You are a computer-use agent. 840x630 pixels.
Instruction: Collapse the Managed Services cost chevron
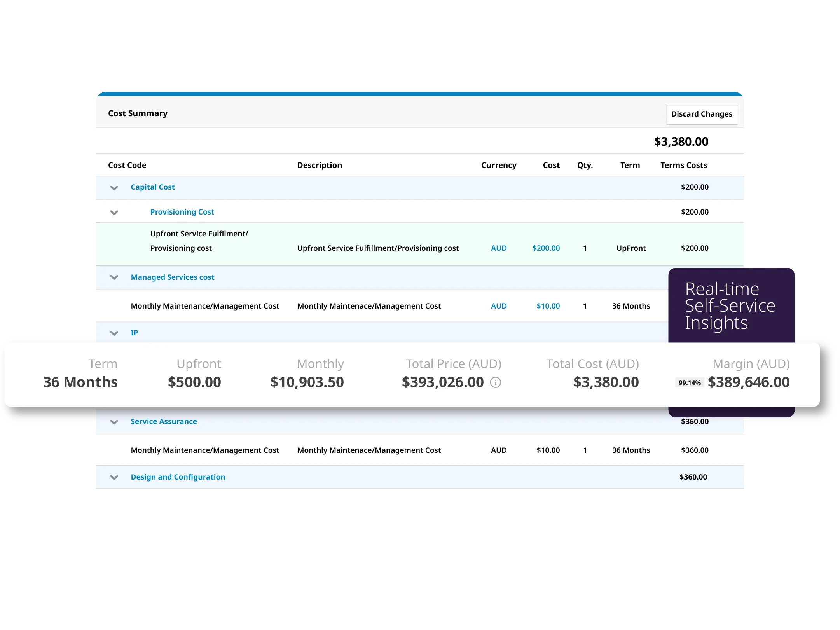[114, 277]
